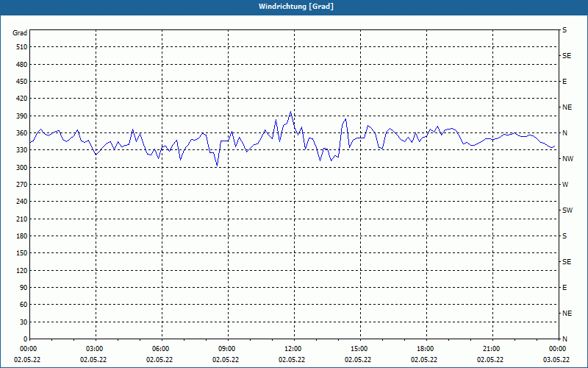Pick the 390 y-axis value
Screen dimensions: 588x368
(x=22, y=116)
